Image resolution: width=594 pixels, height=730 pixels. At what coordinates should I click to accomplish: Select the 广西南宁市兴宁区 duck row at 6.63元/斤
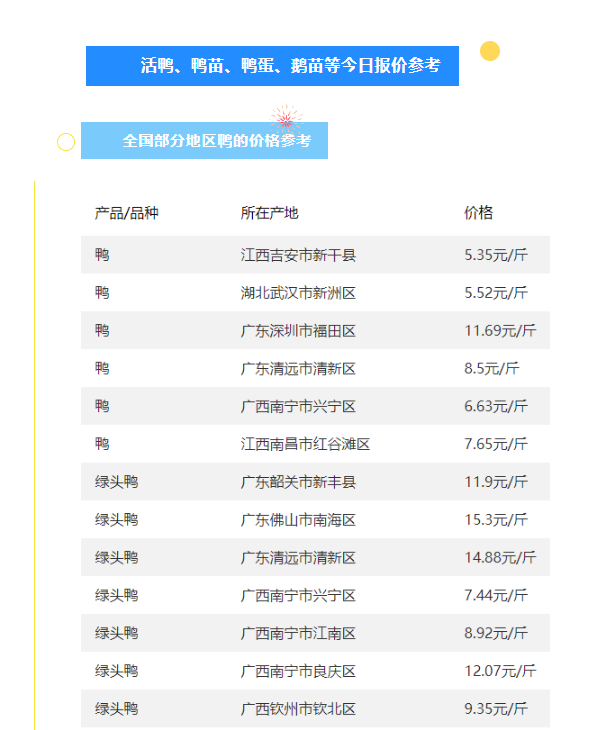(315, 406)
